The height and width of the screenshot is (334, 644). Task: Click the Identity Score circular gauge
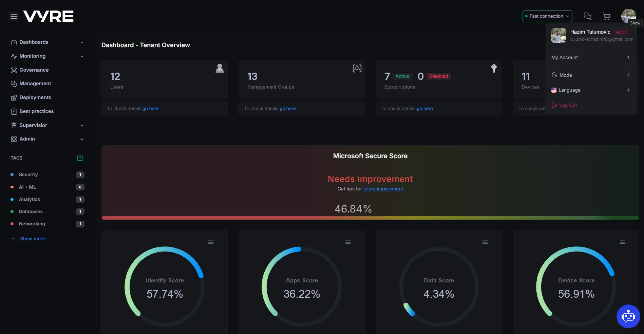pos(165,286)
